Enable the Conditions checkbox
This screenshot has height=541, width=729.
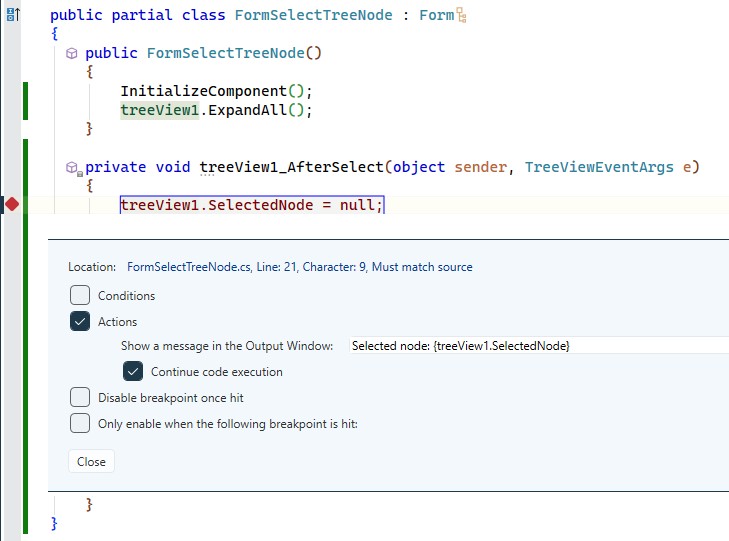pyautogui.click(x=80, y=295)
